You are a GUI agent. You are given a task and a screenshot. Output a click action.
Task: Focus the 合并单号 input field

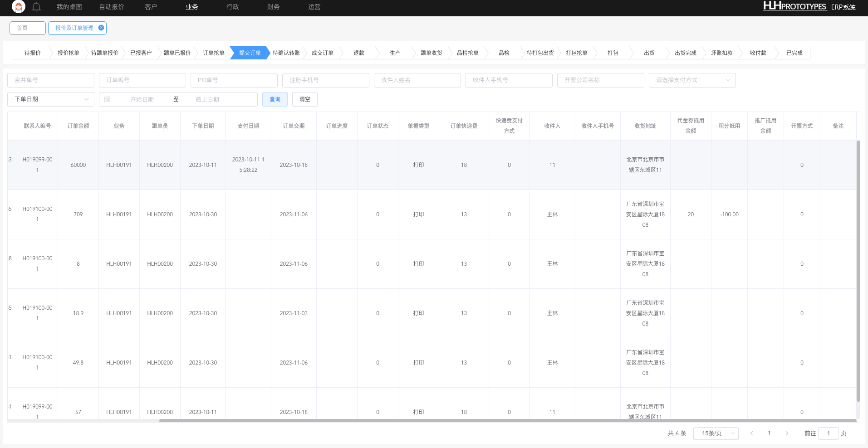pos(51,80)
